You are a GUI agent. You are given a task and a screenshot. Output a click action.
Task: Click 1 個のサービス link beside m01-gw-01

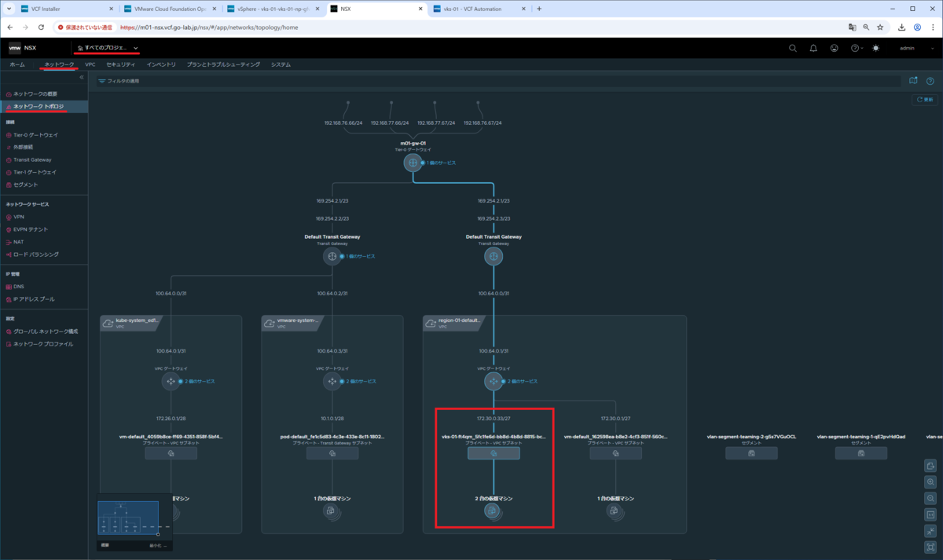point(441,163)
